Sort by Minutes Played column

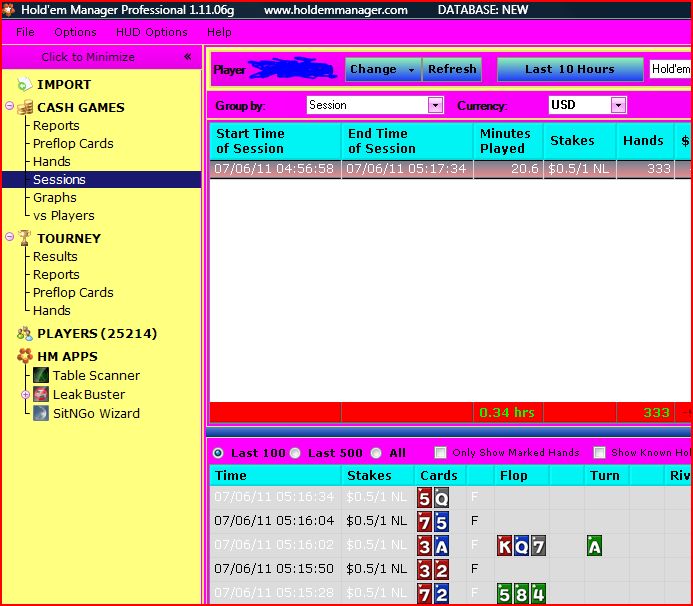(x=508, y=141)
